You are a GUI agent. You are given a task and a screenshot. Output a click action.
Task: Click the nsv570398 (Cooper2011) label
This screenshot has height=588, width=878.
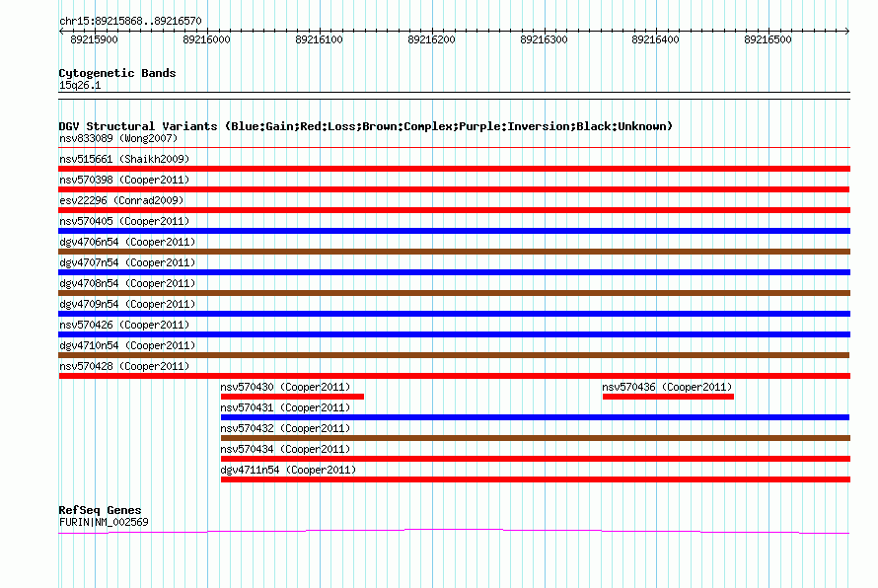[x=124, y=180]
